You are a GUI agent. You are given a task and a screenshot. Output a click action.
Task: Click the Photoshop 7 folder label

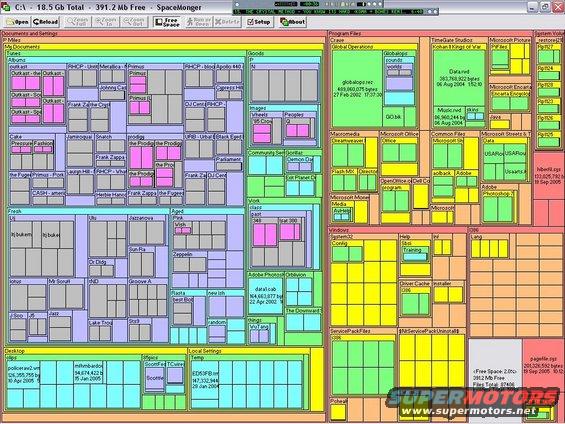499,193
